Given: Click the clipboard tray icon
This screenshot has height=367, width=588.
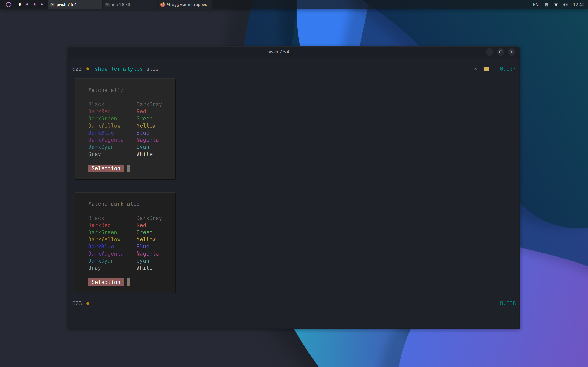Looking at the screenshot, I should [x=546, y=5].
